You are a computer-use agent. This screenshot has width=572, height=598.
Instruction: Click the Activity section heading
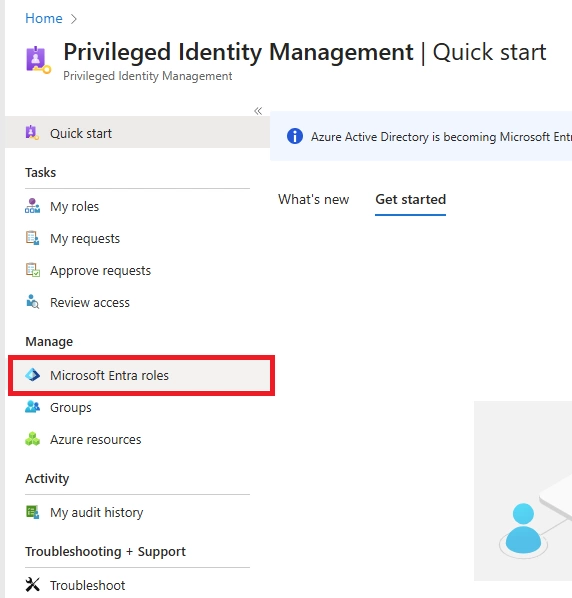(47, 478)
